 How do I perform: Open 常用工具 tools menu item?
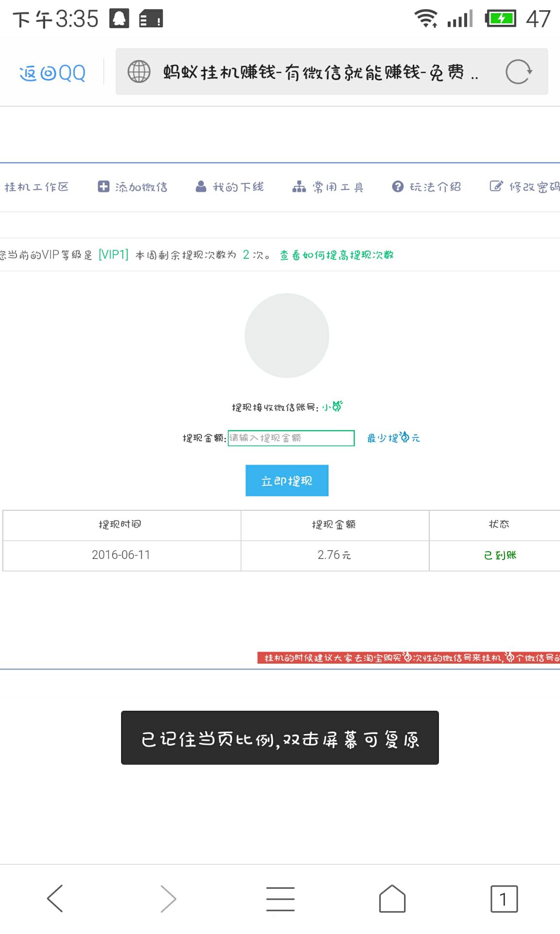point(328,187)
